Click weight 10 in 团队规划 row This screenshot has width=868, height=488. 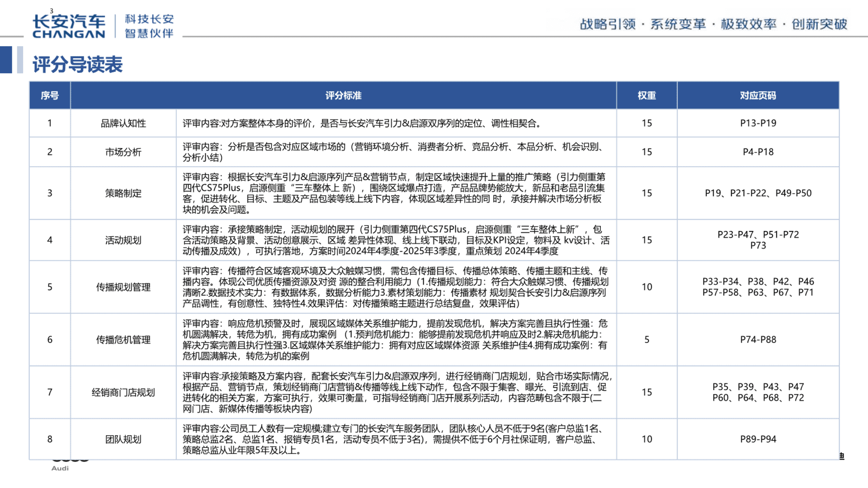[x=647, y=439]
